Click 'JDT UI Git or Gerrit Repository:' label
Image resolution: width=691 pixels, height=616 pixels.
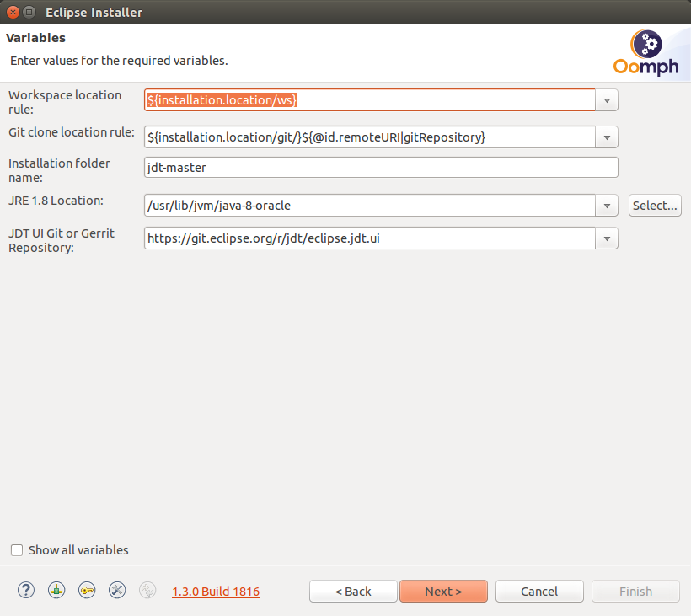point(62,240)
